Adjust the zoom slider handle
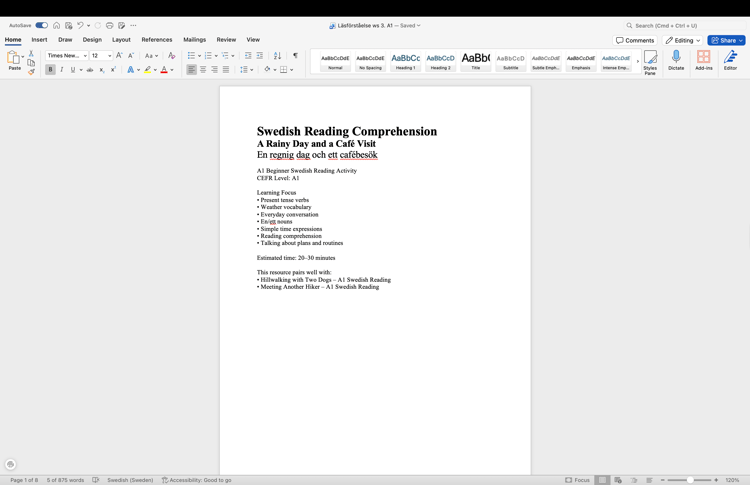This screenshot has height=485, width=750. [x=690, y=480]
